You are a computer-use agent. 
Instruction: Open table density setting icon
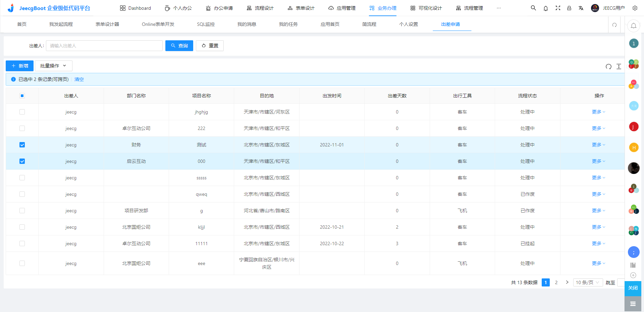(619, 66)
